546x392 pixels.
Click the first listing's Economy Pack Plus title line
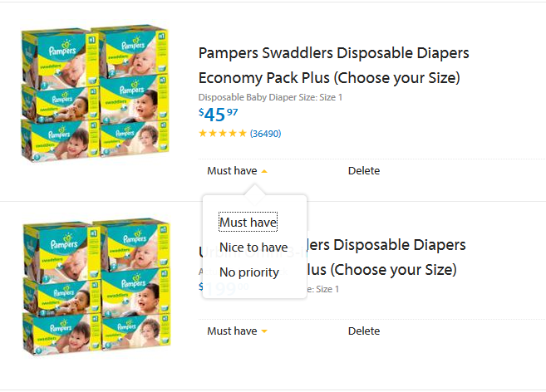pos(328,78)
